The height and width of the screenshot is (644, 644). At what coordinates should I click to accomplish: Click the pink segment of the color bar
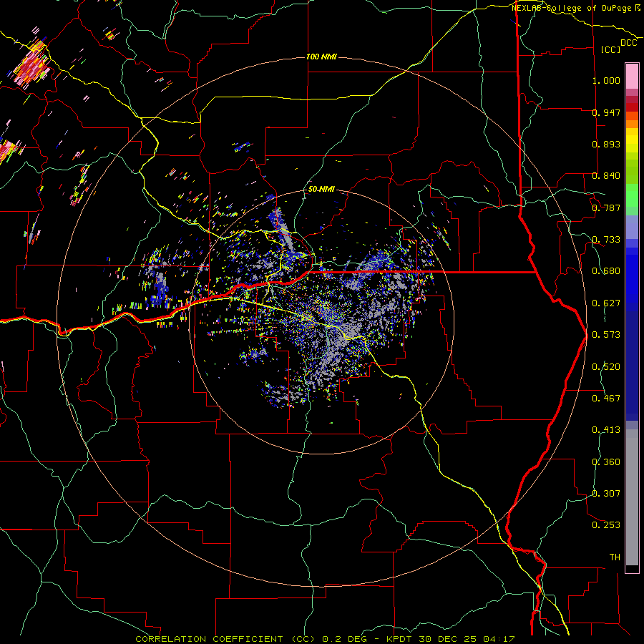(x=632, y=76)
